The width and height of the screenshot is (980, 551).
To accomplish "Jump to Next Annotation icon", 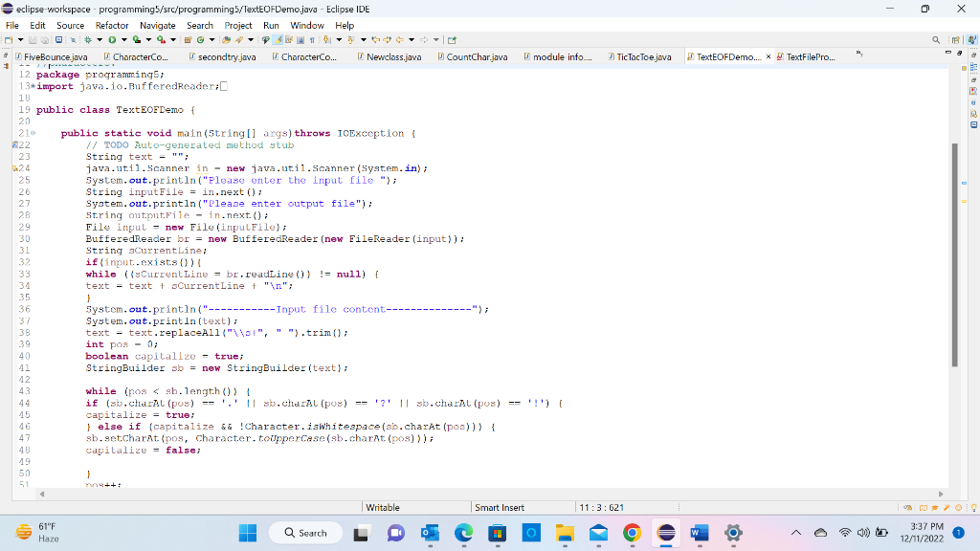I will pyautogui.click(x=326, y=40).
